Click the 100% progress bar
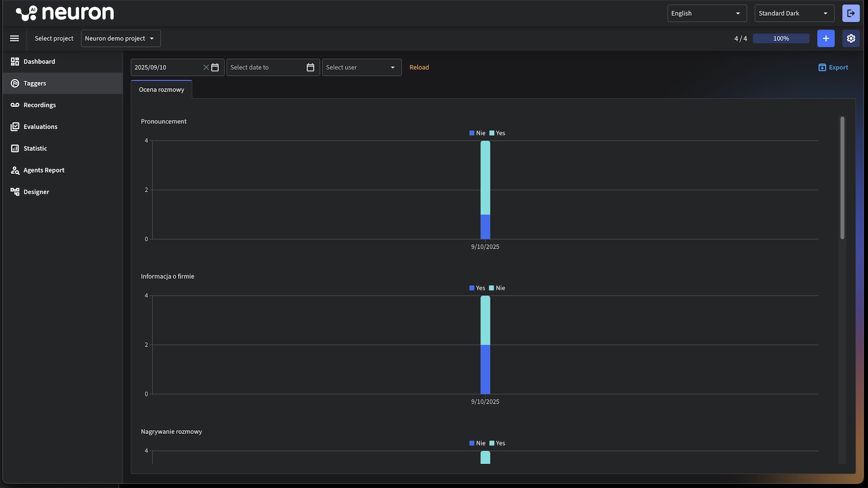868x488 pixels. click(x=781, y=38)
